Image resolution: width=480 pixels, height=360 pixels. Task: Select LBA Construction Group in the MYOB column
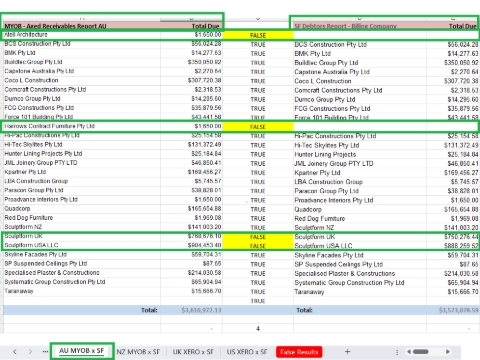click(36, 181)
